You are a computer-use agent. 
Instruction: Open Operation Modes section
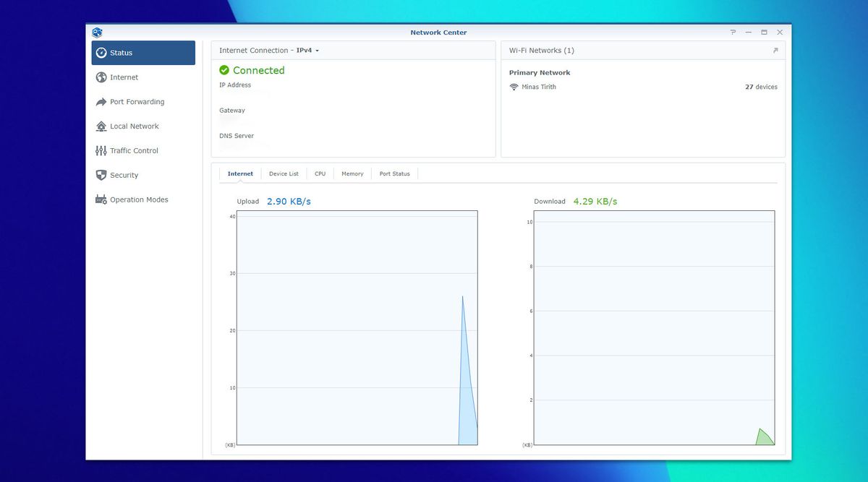(x=143, y=199)
